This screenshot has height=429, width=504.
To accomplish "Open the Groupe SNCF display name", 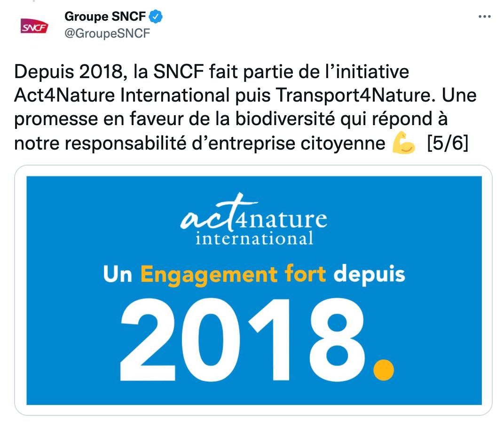I will coord(105,17).
